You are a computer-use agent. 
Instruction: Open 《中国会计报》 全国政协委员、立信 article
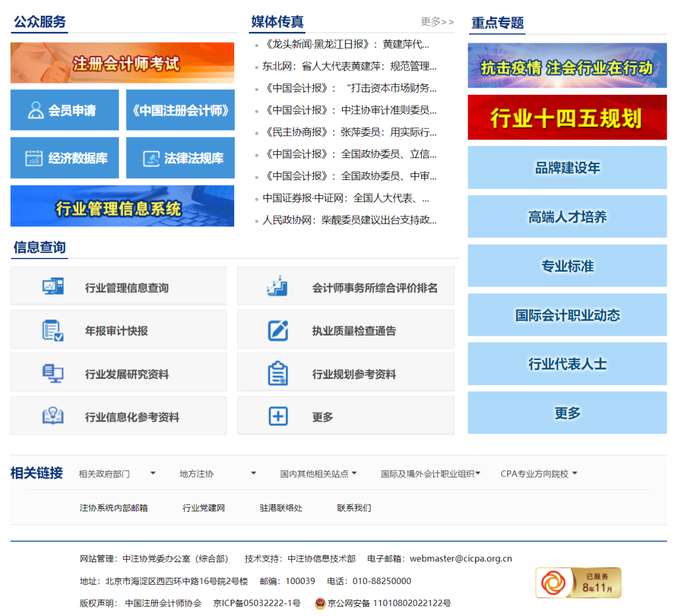(350, 154)
